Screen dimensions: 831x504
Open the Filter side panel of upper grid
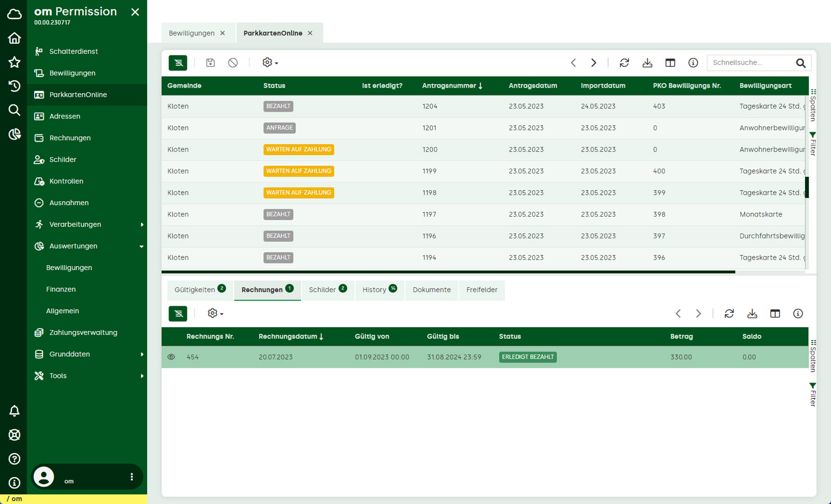point(813,144)
